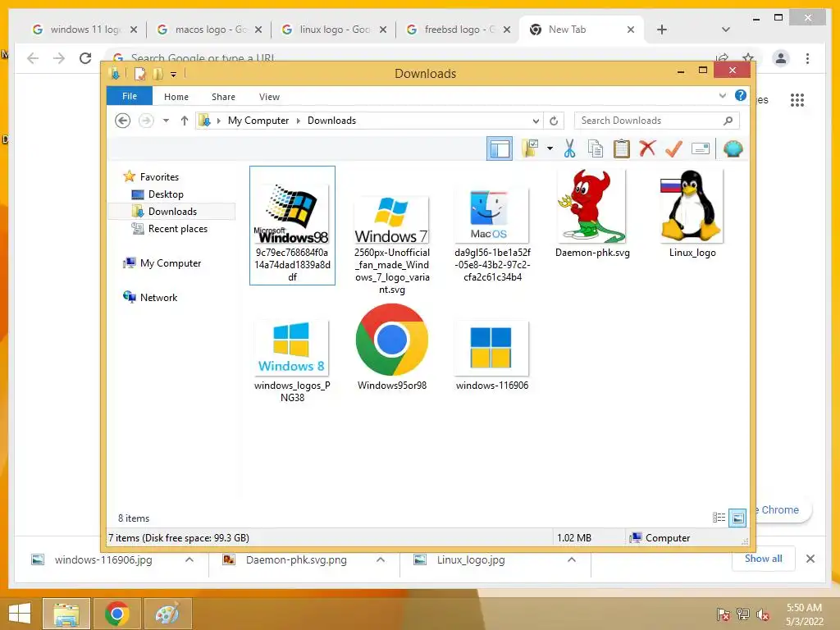Select the Windows 7 logo svg file
Screen dimensions: 840x630
(x=392, y=244)
